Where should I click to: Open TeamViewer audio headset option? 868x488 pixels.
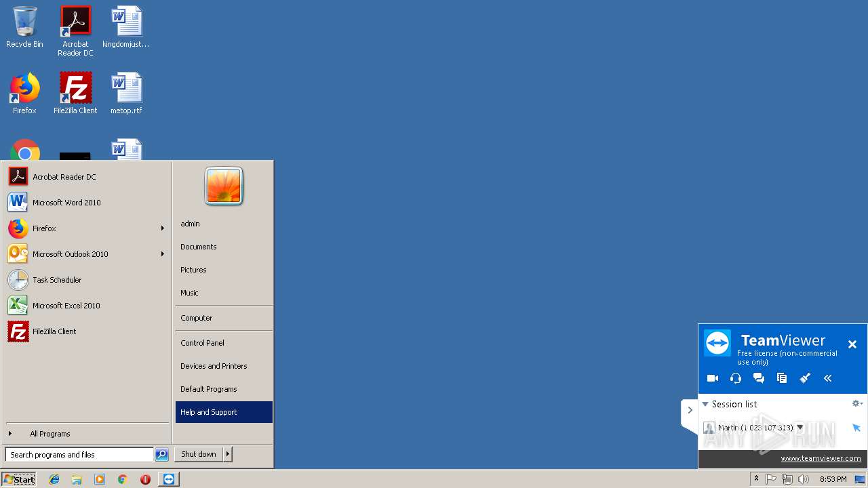pos(736,378)
